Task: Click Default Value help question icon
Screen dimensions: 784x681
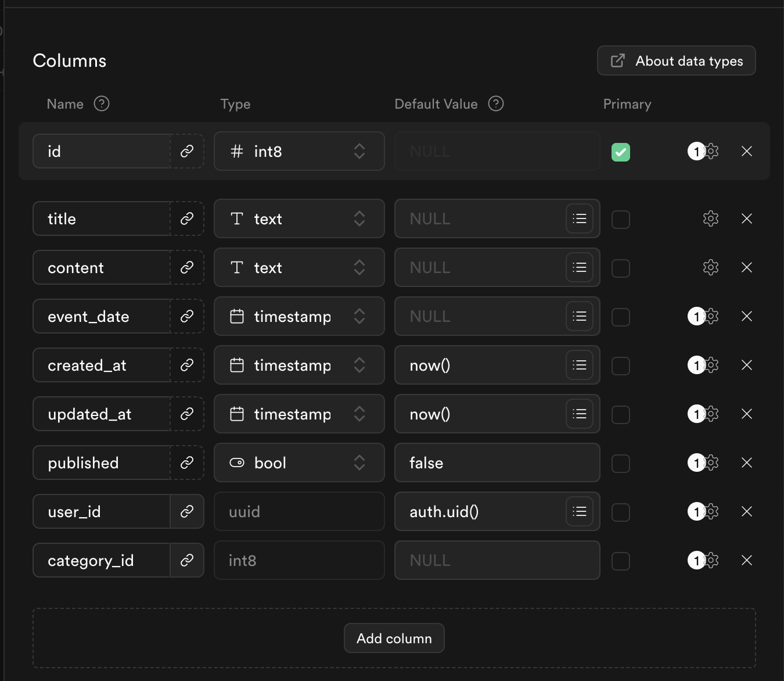Action: 496,103
